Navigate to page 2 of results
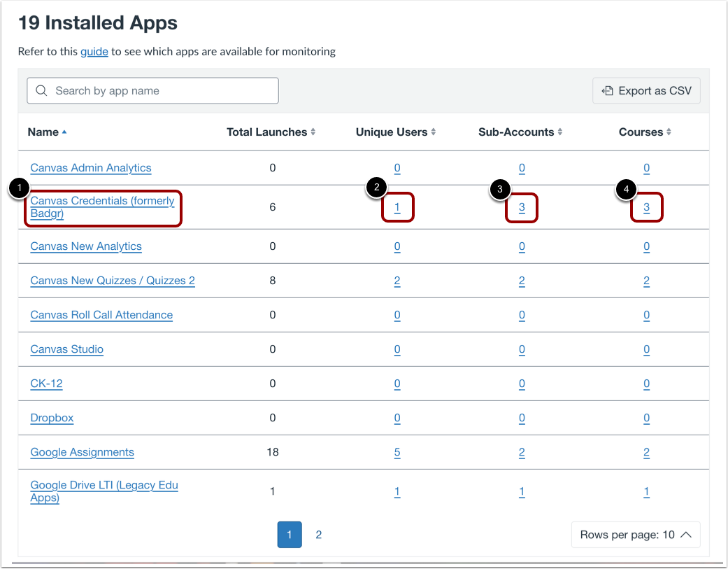The height and width of the screenshot is (569, 728). click(x=319, y=534)
